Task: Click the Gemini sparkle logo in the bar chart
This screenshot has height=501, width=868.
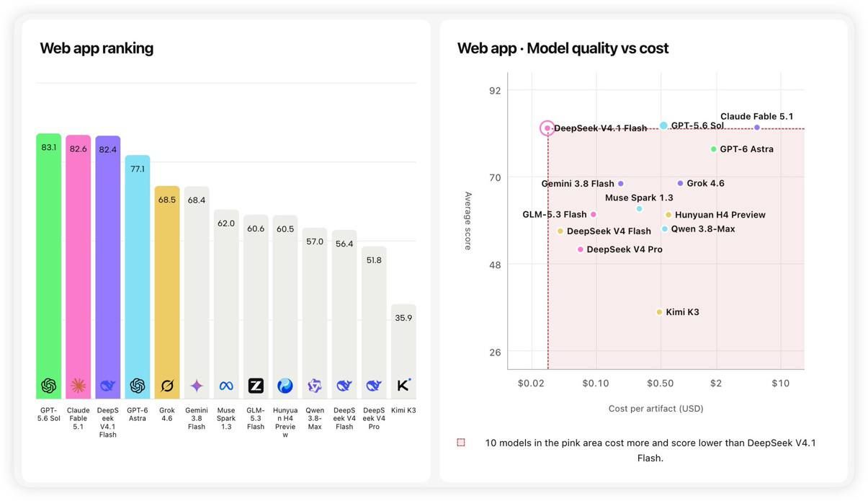Action: [x=197, y=386]
